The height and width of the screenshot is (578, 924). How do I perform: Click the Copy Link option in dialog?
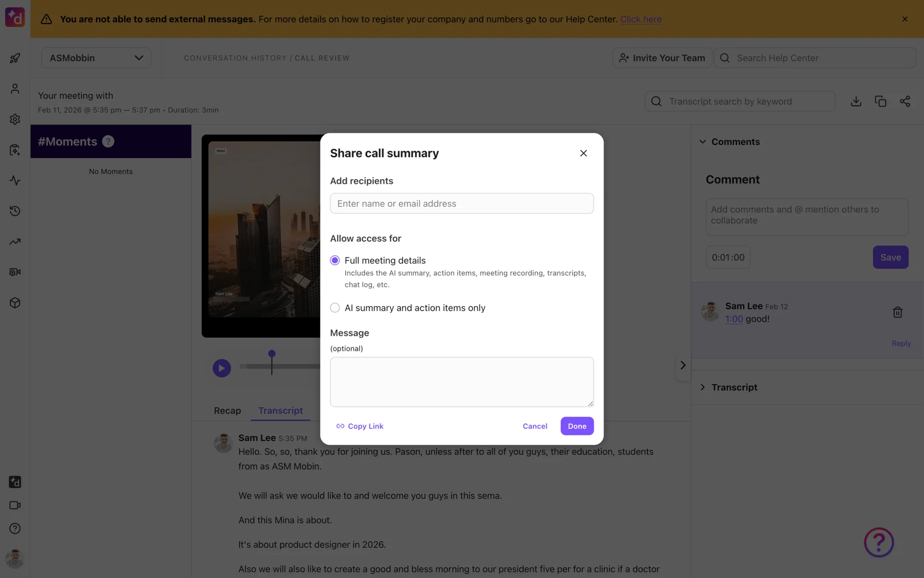tap(359, 426)
